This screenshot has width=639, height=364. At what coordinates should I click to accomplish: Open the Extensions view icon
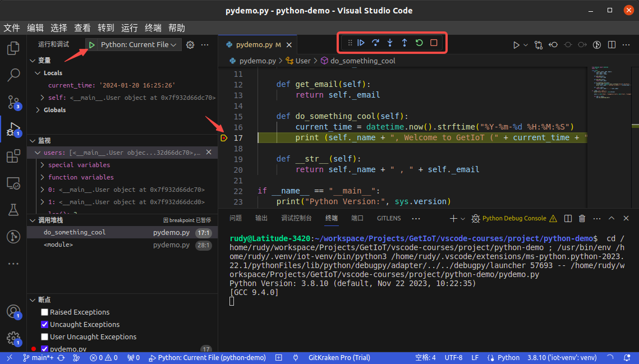point(13,156)
